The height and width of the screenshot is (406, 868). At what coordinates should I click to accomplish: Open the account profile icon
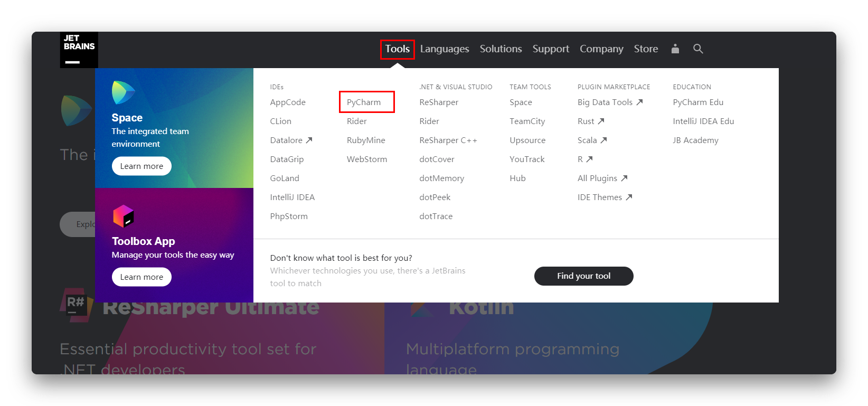pos(675,49)
